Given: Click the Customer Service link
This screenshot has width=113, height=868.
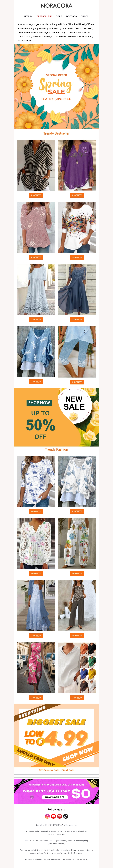Looking at the screenshot, I should click(x=67, y=853).
